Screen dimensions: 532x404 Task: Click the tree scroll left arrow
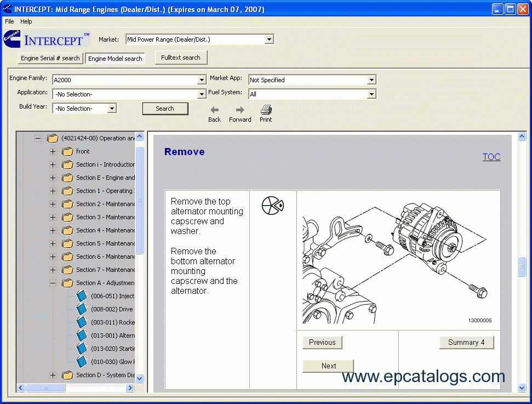tap(21, 388)
